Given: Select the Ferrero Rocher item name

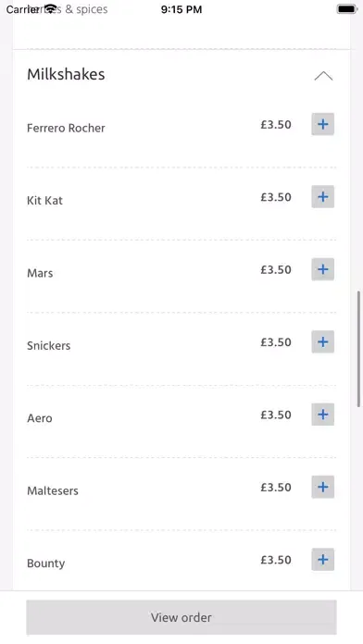Looking at the screenshot, I should (x=66, y=128).
